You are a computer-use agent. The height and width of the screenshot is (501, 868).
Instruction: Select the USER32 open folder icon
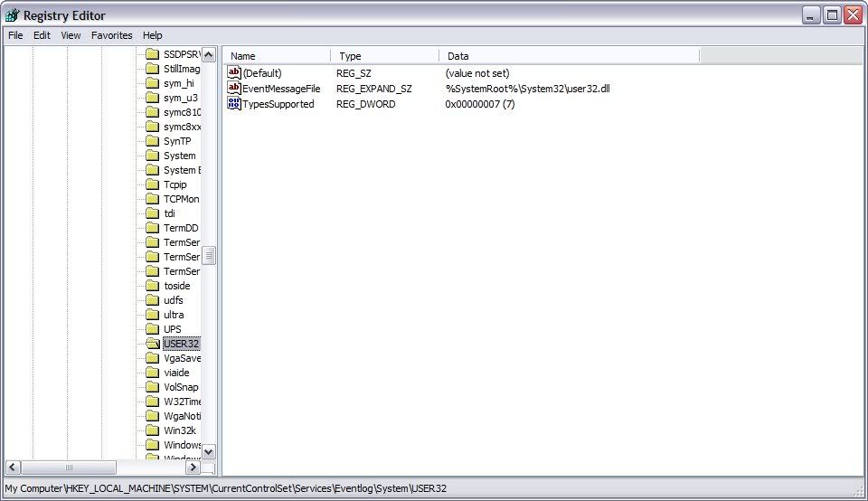tap(153, 344)
